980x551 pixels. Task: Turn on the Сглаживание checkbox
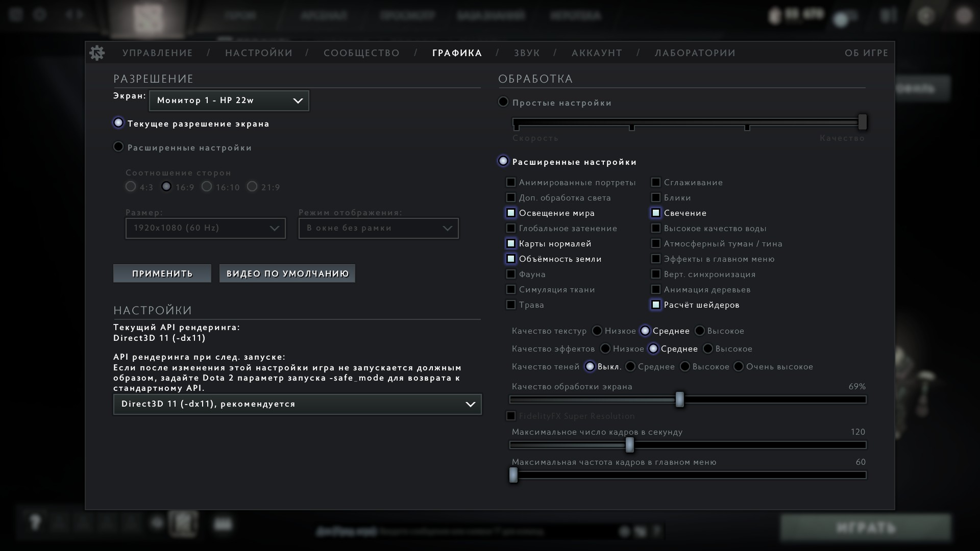tap(656, 182)
